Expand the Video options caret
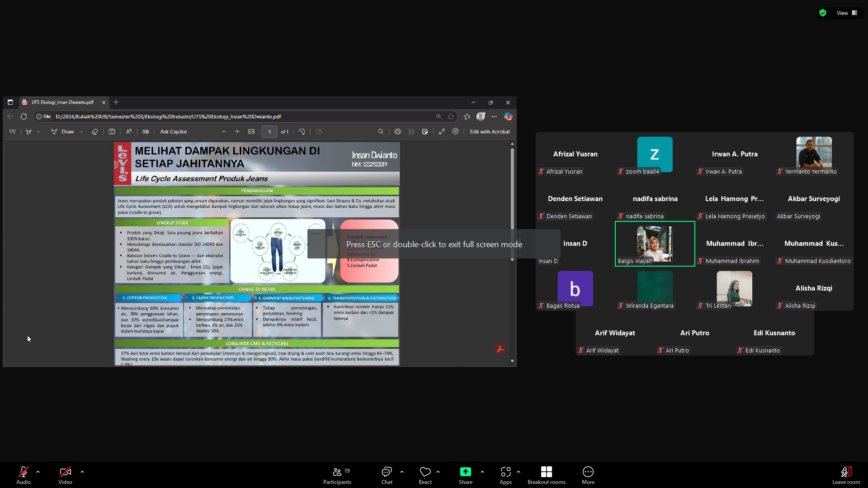This screenshot has height=488, width=868. (x=82, y=472)
